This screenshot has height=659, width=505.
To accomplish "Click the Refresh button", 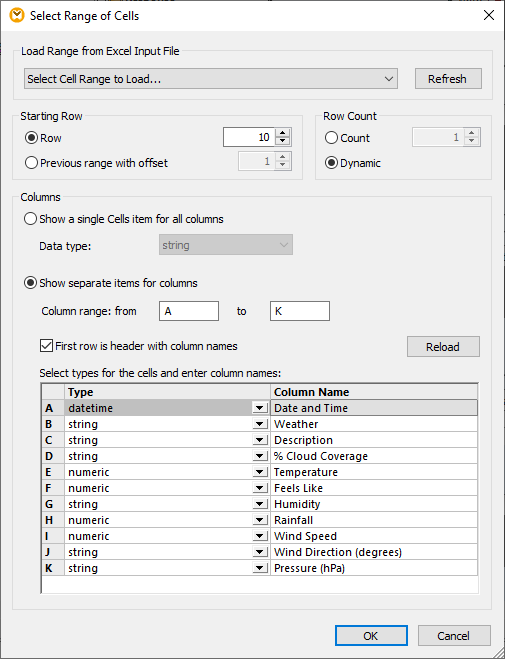I will (x=448, y=79).
